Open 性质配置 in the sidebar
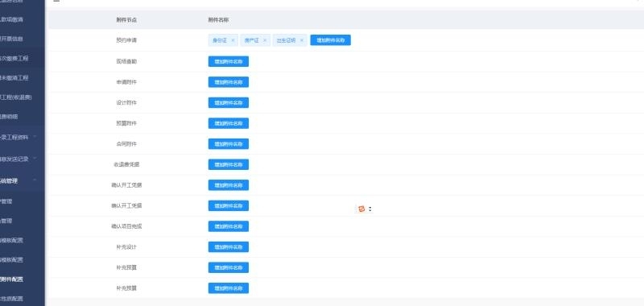 11,299
